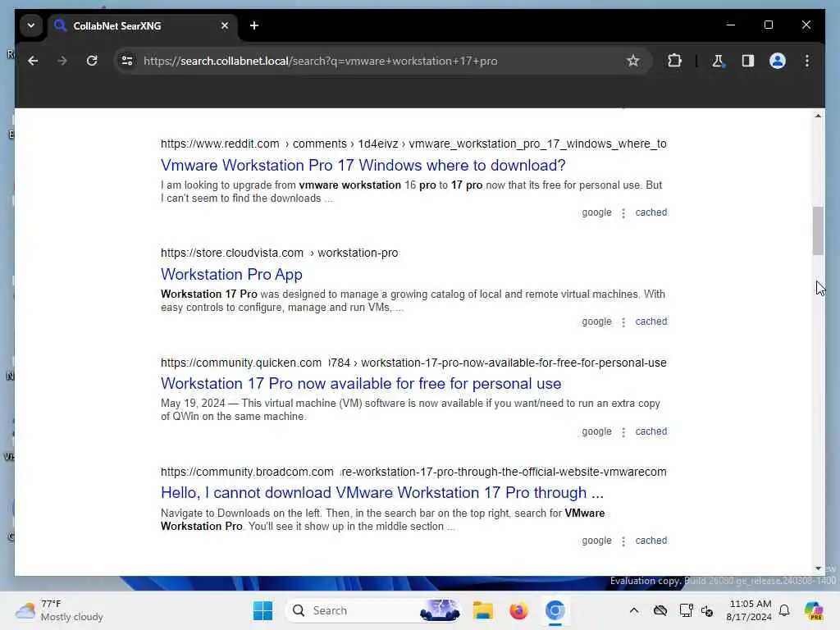Open a new browser tab
The image size is (840, 630).
pos(254,25)
